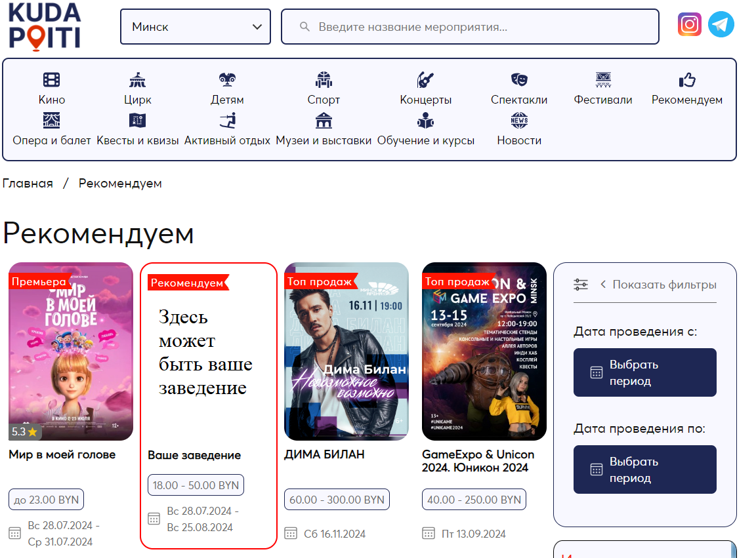This screenshot has width=756, height=558.
Task: Click the до 23.00 BYN price tag
Action: [47, 500]
